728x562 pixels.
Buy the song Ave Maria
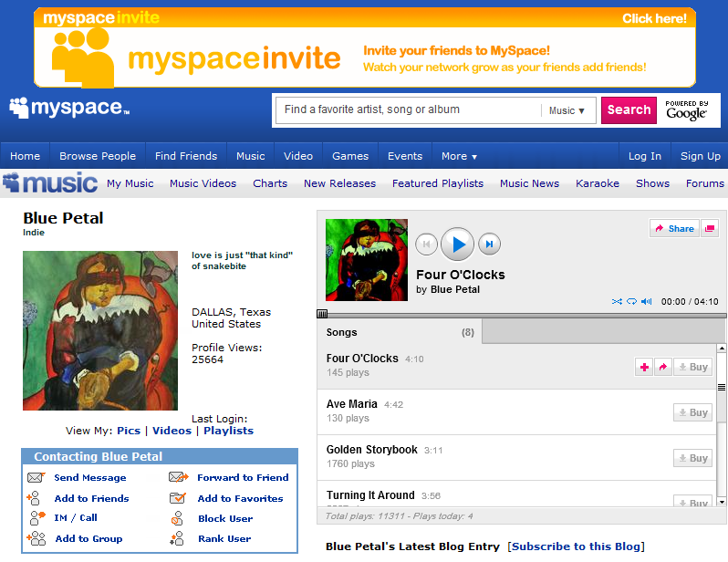pyautogui.click(x=692, y=412)
